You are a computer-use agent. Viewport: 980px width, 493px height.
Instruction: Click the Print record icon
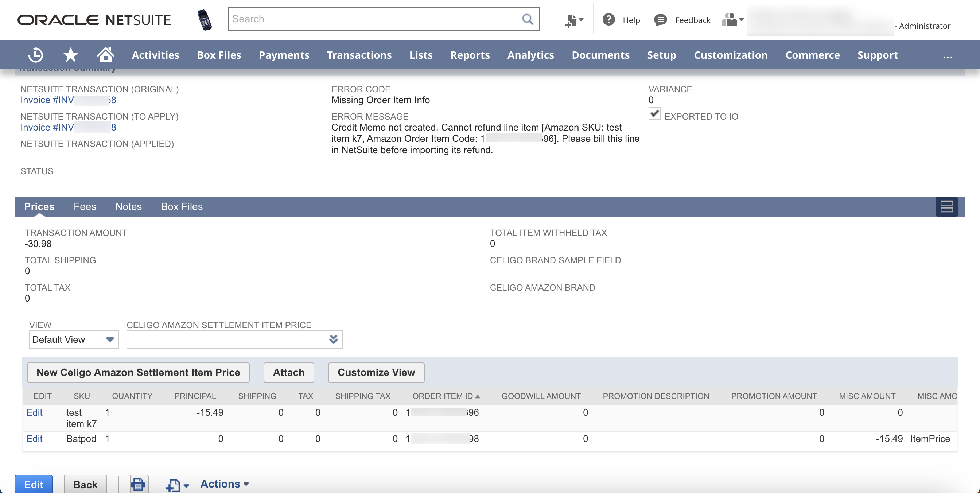(139, 484)
